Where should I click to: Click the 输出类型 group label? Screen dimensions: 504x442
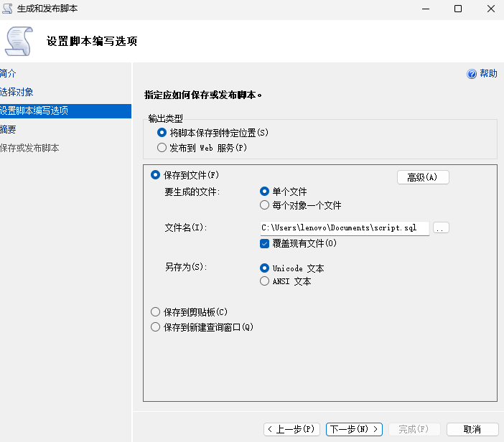point(166,118)
